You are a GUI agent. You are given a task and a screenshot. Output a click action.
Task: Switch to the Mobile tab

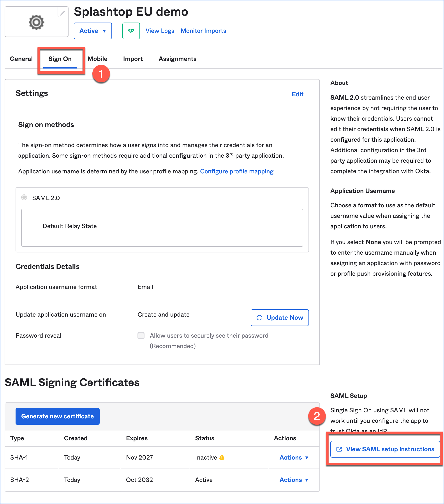point(97,59)
